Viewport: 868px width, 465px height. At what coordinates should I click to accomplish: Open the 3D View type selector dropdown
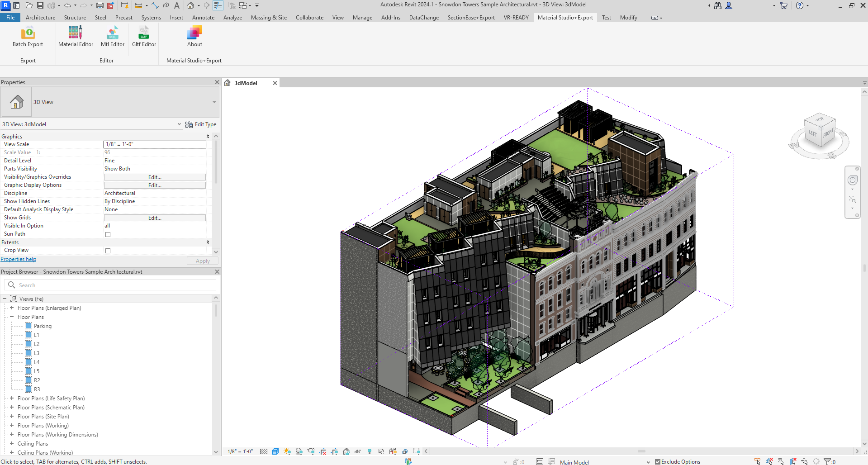click(214, 102)
